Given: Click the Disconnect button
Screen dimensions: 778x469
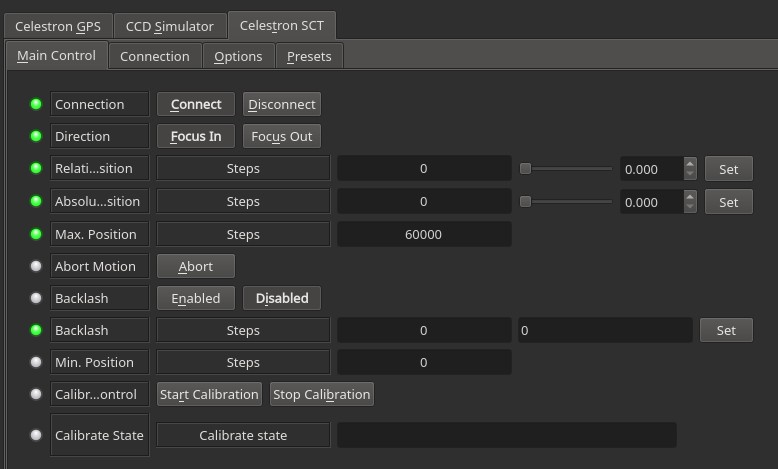Looking at the screenshot, I should point(282,104).
